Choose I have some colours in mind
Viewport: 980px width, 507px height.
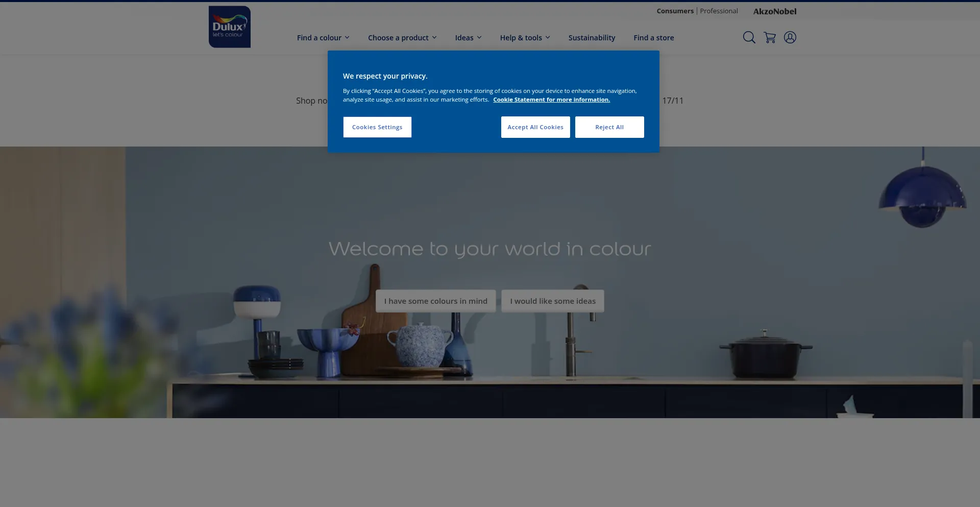[436, 301]
